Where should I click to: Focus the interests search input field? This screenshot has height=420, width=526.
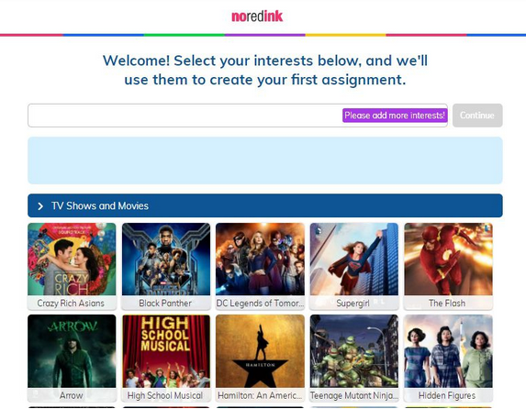185,116
